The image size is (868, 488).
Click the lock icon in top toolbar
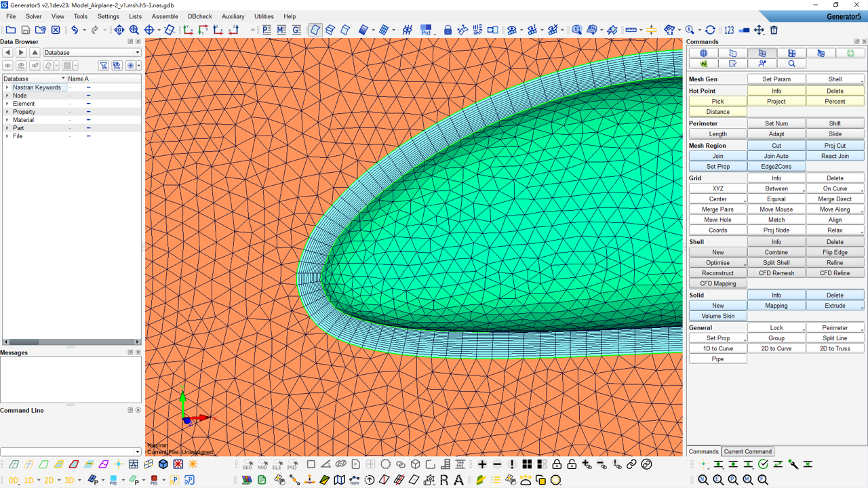pyautogui.click(x=448, y=30)
